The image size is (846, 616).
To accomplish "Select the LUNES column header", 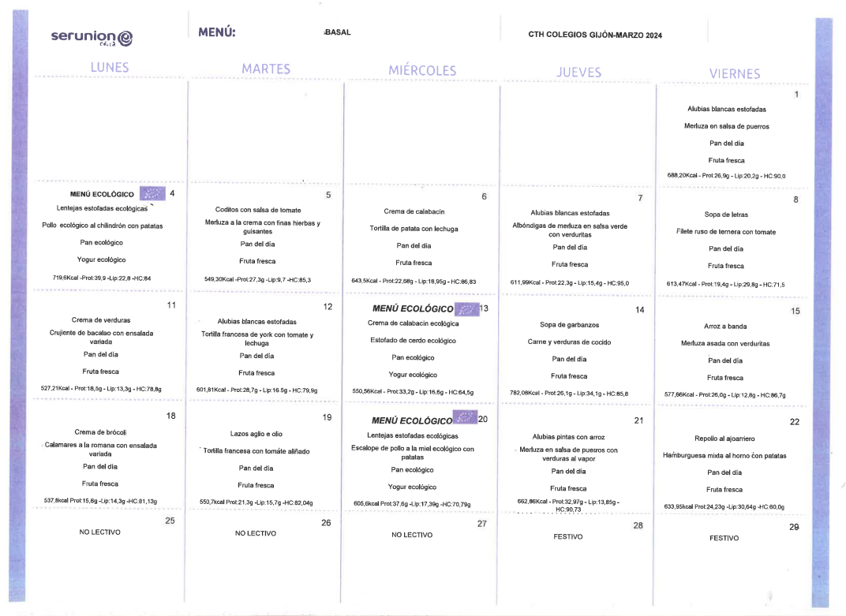I will [110, 67].
